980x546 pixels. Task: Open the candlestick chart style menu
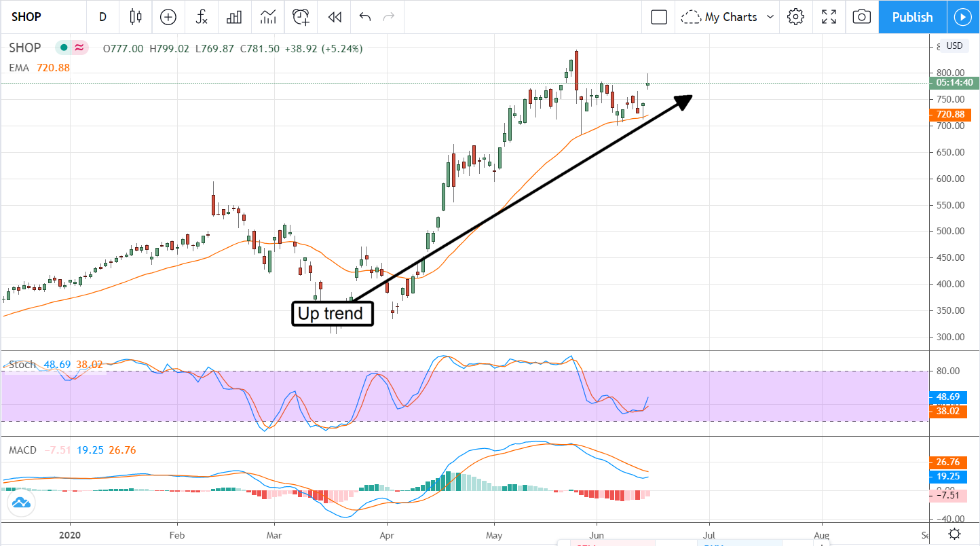pos(136,17)
